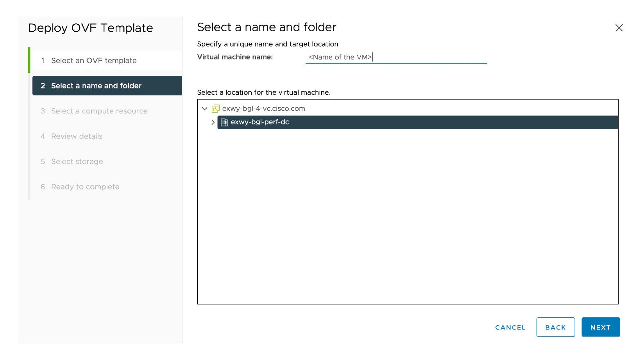Viewport: 644px width, 360px height.
Task: Jump to Select a compute resource step
Action: coord(99,111)
